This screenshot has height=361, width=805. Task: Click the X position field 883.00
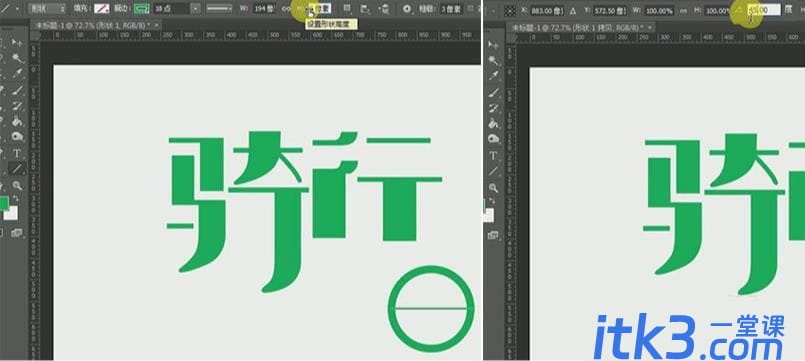click(x=546, y=11)
